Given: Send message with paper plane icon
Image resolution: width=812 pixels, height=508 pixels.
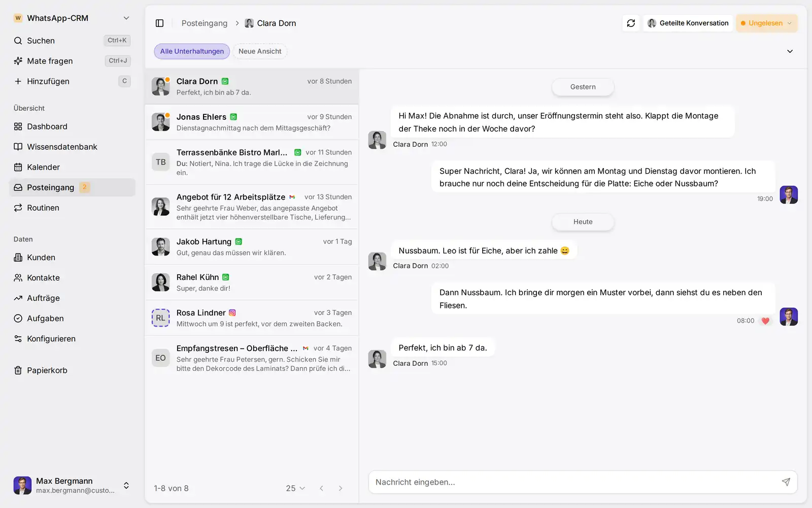Looking at the screenshot, I should coord(786,482).
